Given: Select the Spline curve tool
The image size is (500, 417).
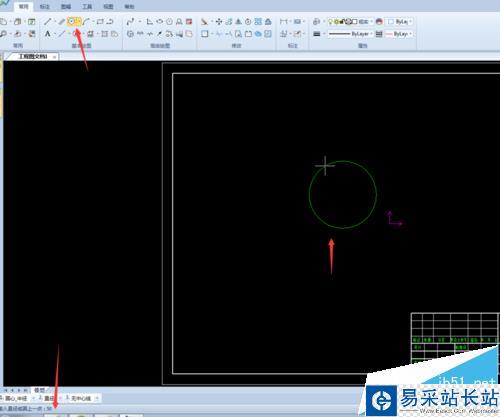Looking at the screenshot, I should [130, 22].
